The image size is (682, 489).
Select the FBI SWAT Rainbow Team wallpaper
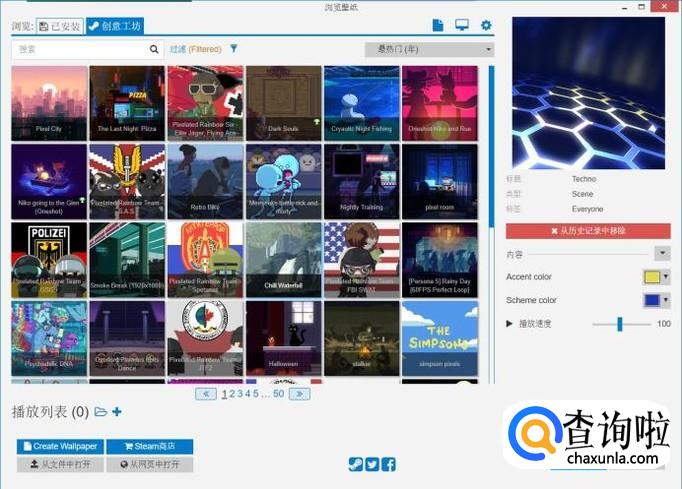pyautogui.click(x=361, y=260)
